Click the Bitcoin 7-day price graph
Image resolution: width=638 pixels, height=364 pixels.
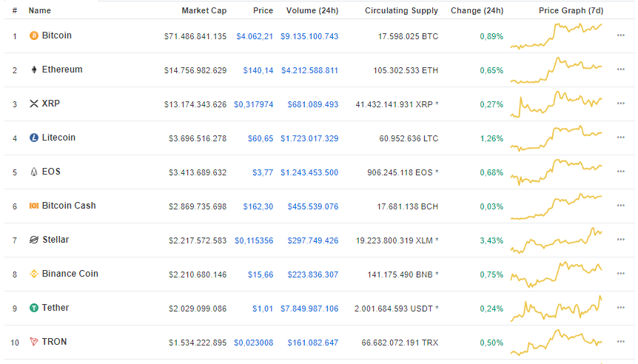pos(557,36)
